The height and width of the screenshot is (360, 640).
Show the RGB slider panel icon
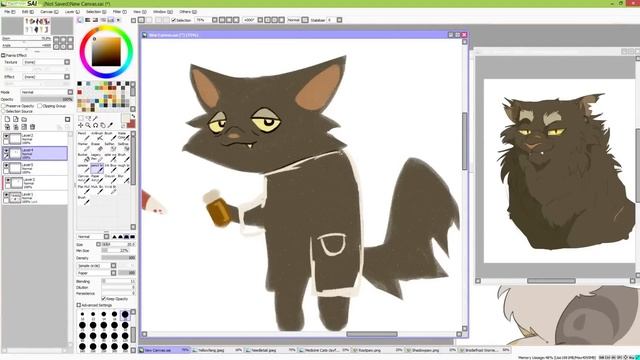pos(87,20)
